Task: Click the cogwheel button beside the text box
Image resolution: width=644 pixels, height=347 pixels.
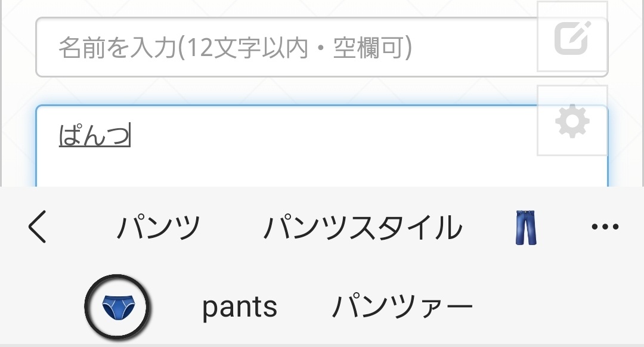Action: 572,121
